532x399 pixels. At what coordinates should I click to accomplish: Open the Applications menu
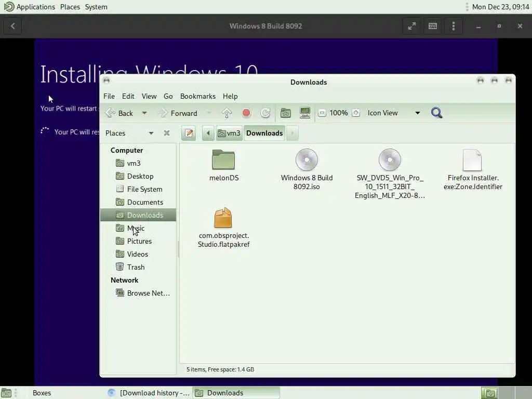click(30, 7)
